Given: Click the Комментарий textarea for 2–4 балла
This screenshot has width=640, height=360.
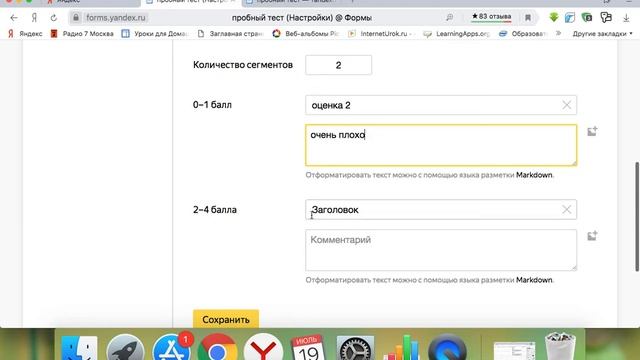Looking at the screenshot, I should (x=441, y=250).
